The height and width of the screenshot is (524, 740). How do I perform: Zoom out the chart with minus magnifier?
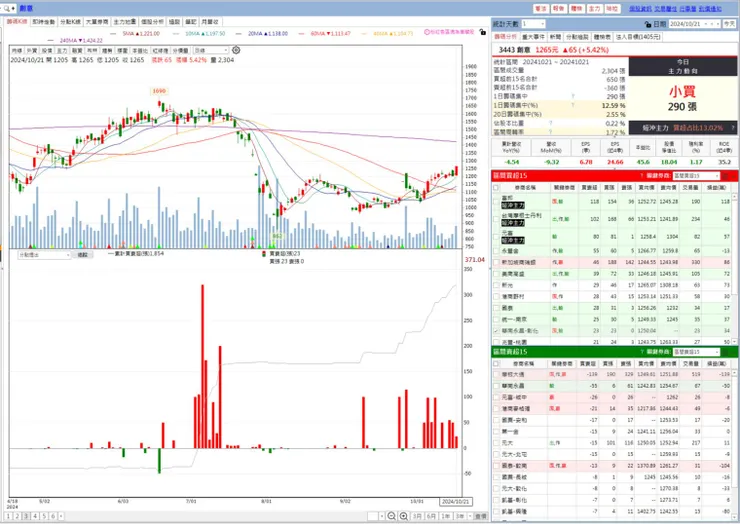tap(391, 516)
